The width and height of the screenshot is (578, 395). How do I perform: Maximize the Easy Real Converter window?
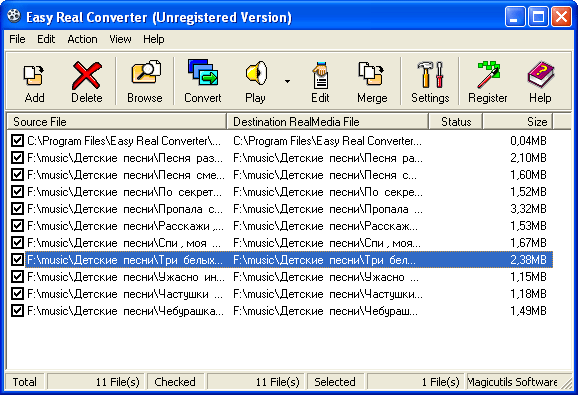coord(538,17)
